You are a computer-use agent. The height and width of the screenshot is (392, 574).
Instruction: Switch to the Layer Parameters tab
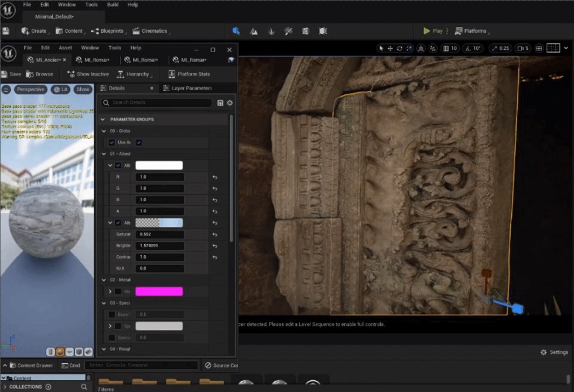coord(187,88)
